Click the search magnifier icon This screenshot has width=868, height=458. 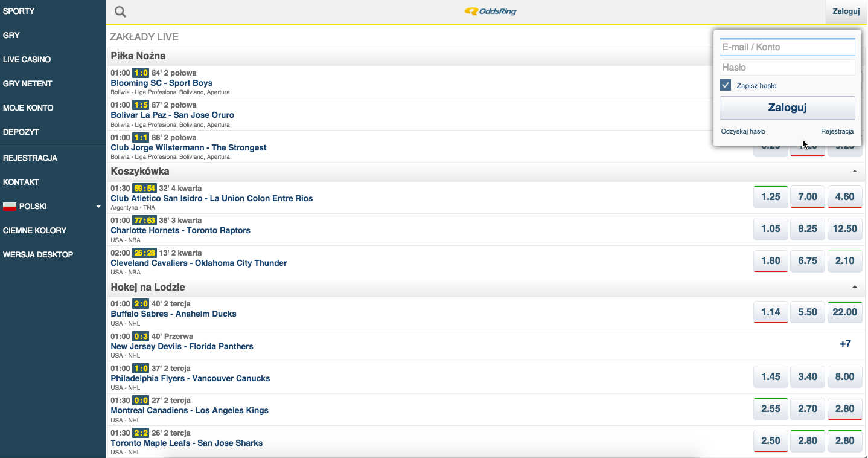click(x=120, y=11)
